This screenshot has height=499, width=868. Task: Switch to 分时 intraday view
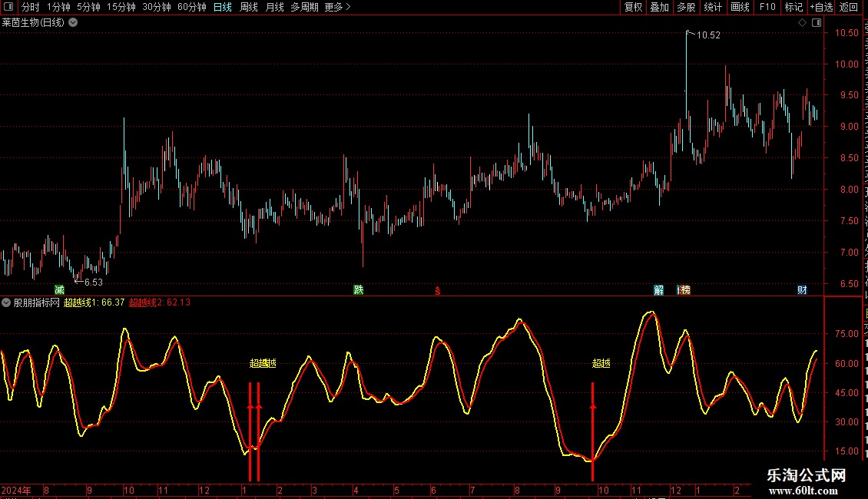coord(31,7)
